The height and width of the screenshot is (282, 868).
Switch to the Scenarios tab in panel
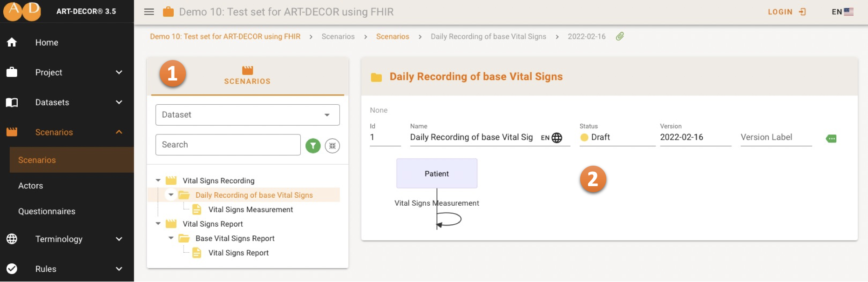(x=247, y=75)
